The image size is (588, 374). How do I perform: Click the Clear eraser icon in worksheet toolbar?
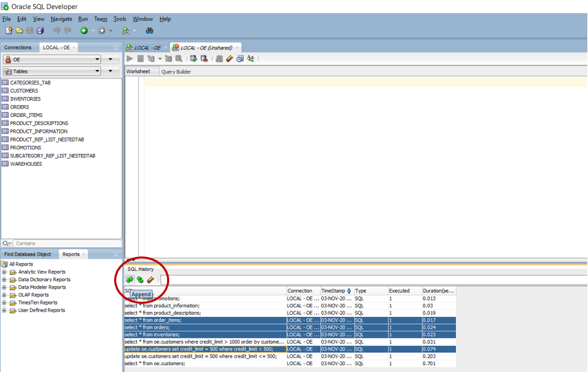(230, 58)
